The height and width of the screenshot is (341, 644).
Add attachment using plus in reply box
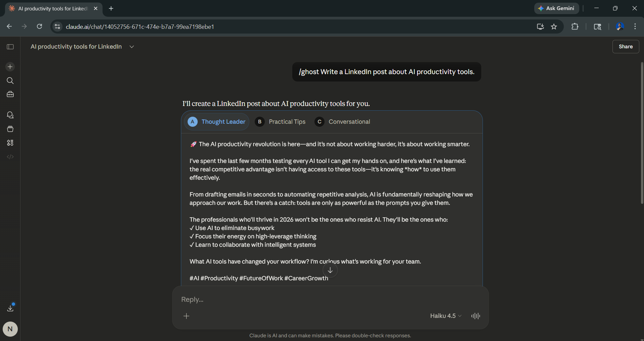pyautogui.click(x=187, y=316)
